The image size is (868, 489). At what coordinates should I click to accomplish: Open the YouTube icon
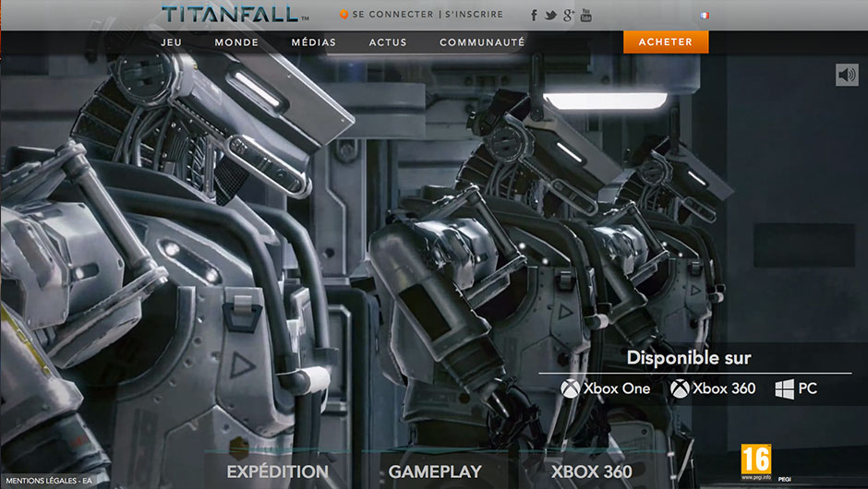click(x=585, y=15)
